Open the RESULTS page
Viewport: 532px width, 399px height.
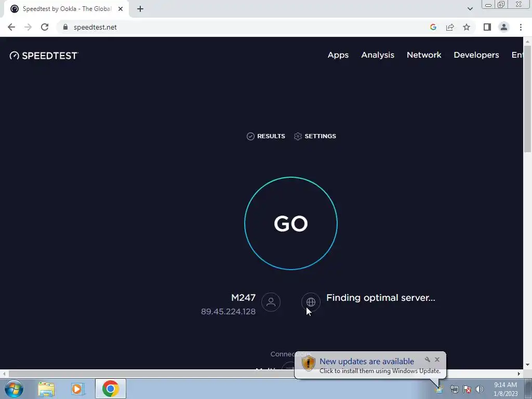pos(265,136)
